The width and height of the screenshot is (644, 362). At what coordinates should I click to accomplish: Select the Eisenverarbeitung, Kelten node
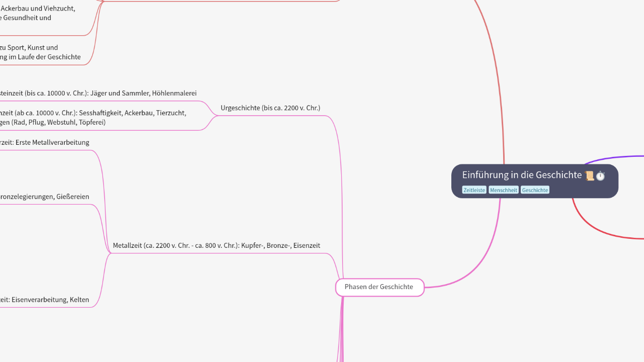tap(45, 300)
